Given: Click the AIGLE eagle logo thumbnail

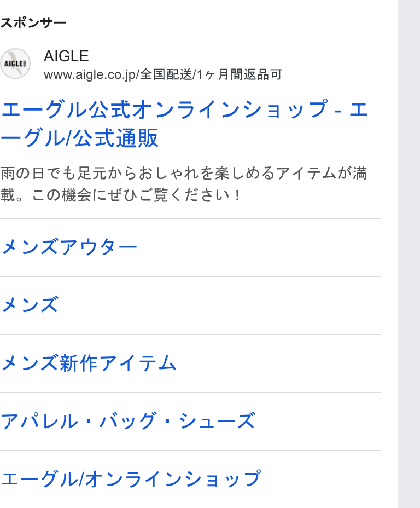Looking at the screenshot, I should point(15,63).
